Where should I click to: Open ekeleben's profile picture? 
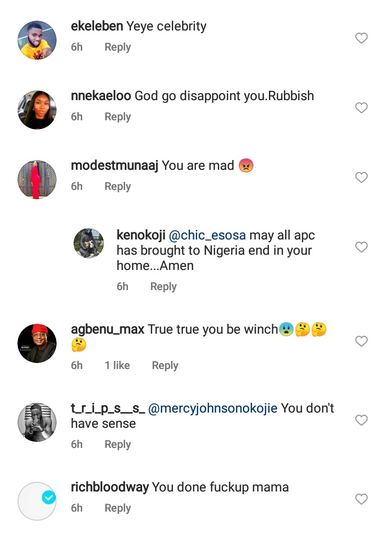37,40
